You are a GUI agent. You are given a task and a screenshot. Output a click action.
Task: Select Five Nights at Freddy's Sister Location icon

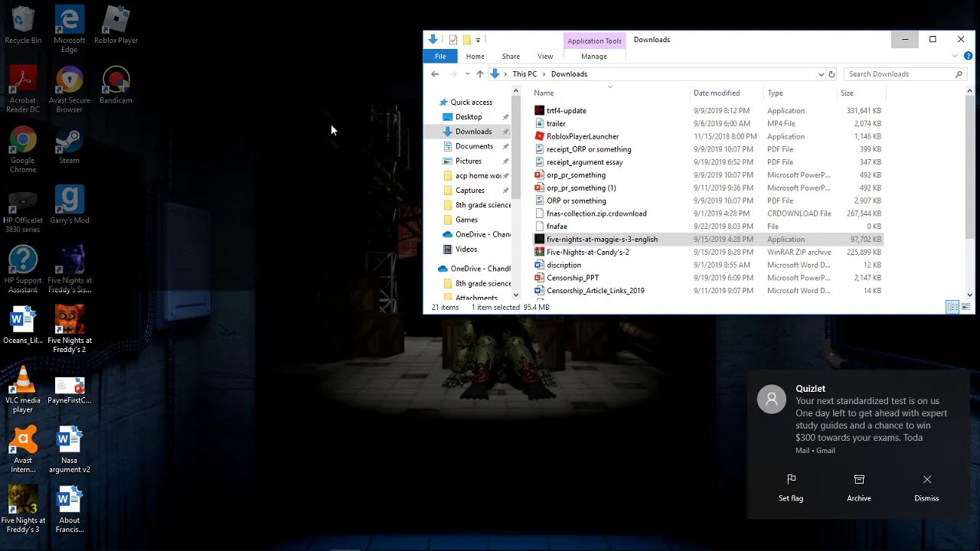tap(69, 269)
